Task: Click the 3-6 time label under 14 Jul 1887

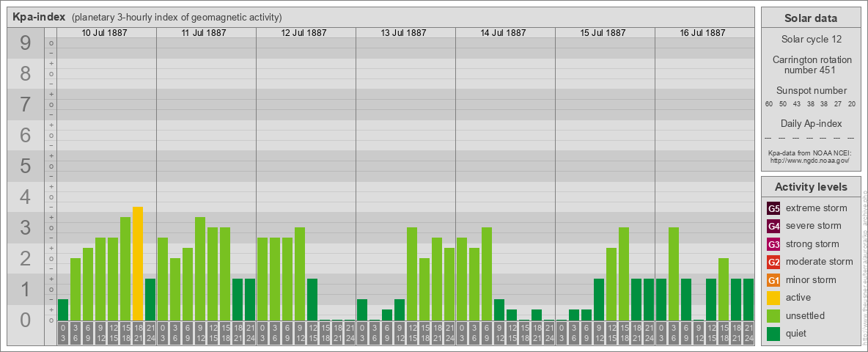Action: [474, 333]
